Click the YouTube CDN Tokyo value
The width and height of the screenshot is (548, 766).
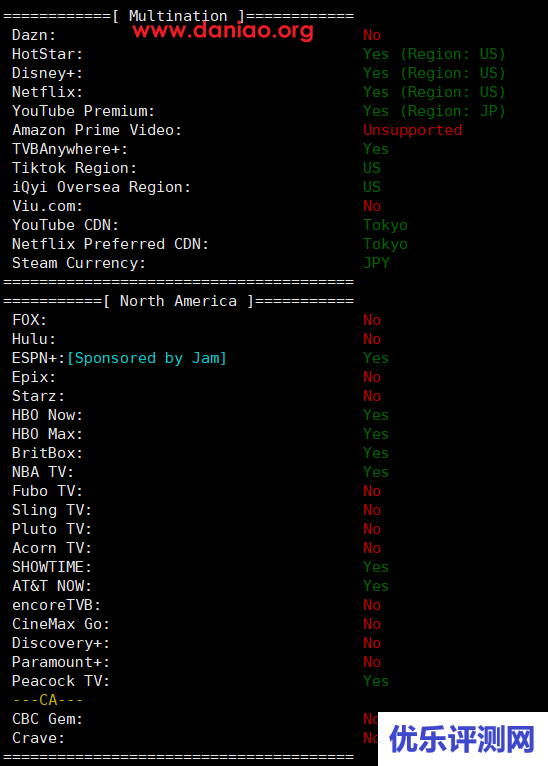click(x=385, y=225)
